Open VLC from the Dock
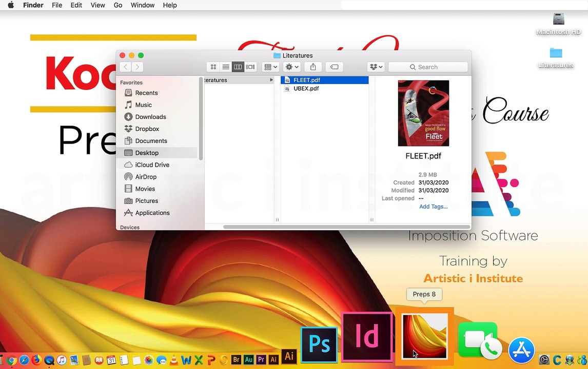The width and height of the screenshot is (588, 369). [173, 360]
